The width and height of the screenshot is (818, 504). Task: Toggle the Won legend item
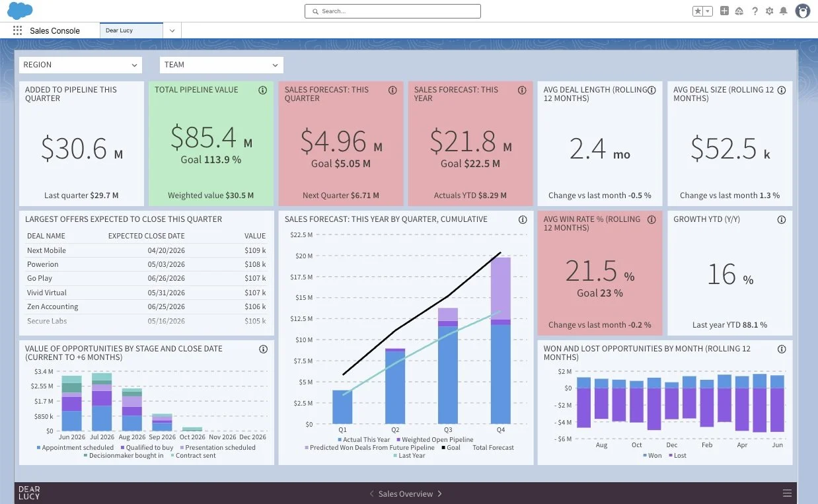click(651, 455)
